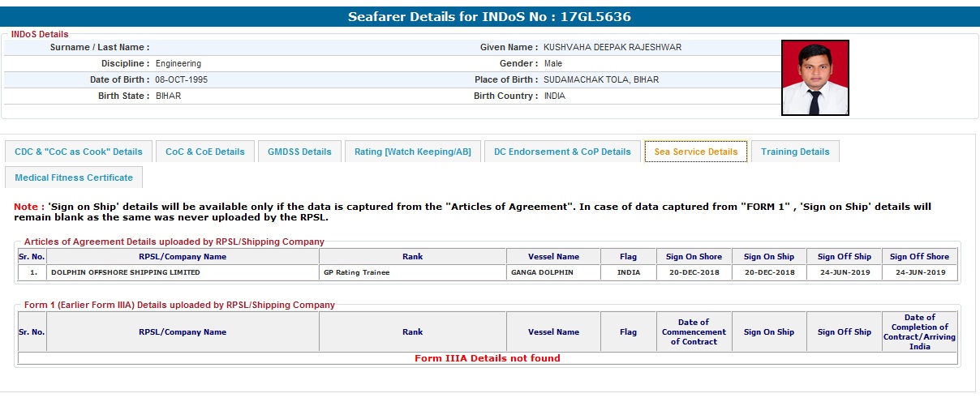
Task: Select the GP Rating Trainee rank cell
Action: [x=356, y=273]
